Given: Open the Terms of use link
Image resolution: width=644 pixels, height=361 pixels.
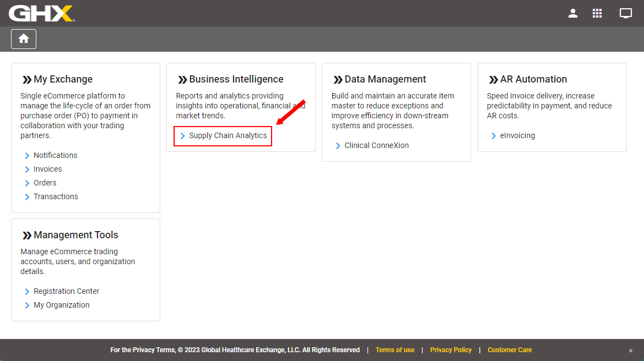Looking at the screenshot, I should [395, 350].
